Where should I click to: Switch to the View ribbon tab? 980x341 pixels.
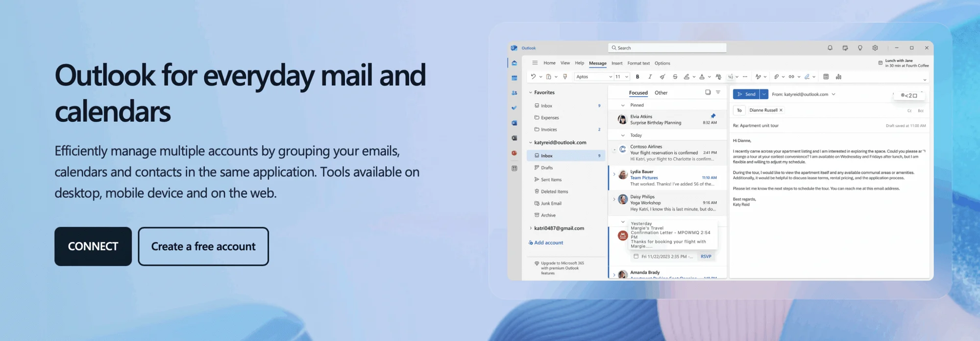pos(565,63)
